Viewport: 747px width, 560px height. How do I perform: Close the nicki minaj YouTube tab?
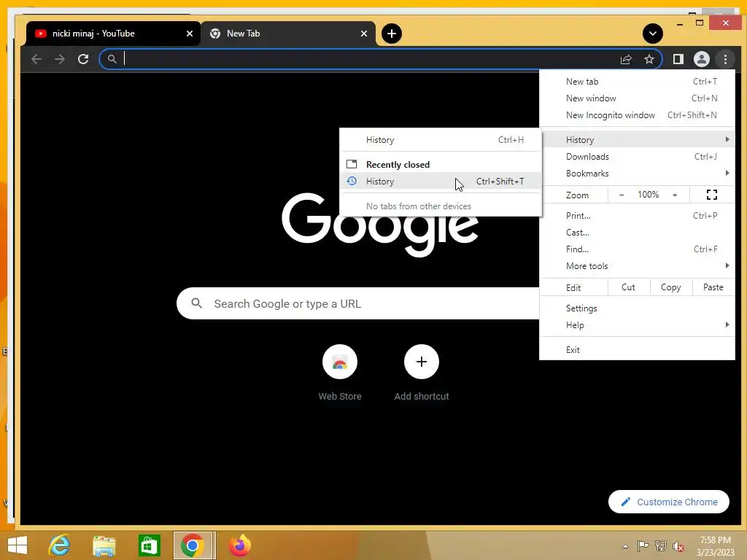(190, 34)
